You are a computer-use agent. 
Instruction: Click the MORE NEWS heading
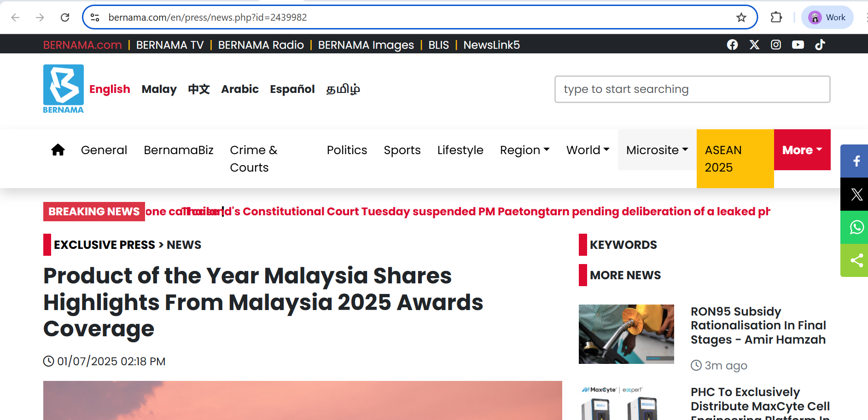(x=625, y=275)
